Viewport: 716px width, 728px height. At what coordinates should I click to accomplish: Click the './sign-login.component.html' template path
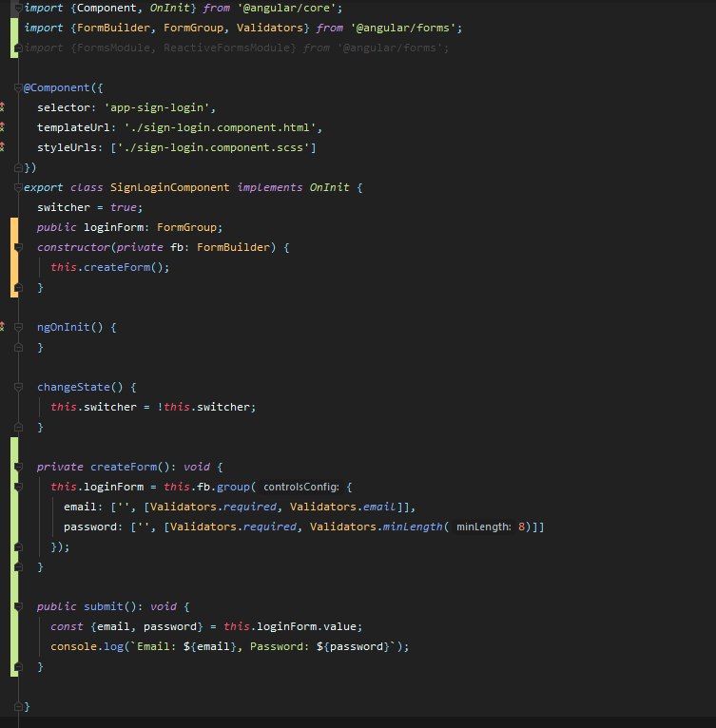[x=220, y=127]
